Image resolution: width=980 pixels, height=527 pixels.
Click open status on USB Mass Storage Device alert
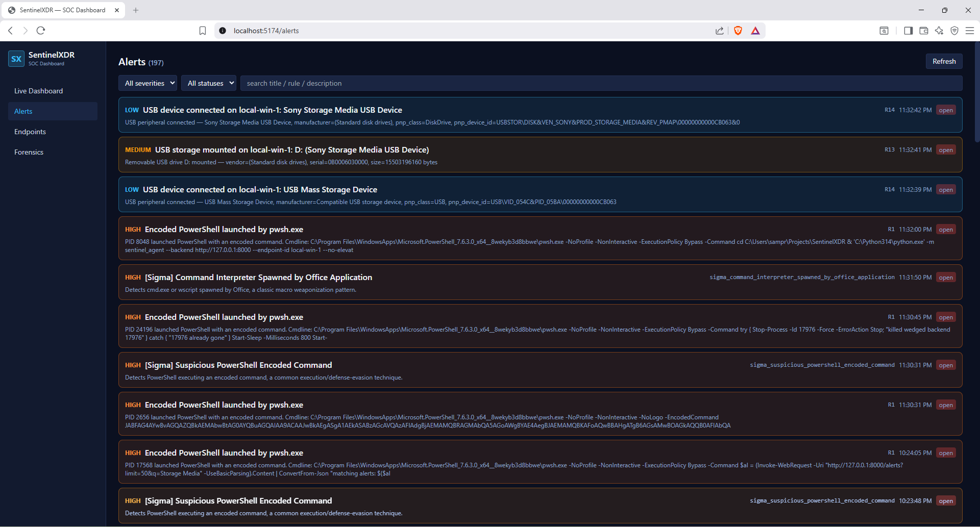946,190
